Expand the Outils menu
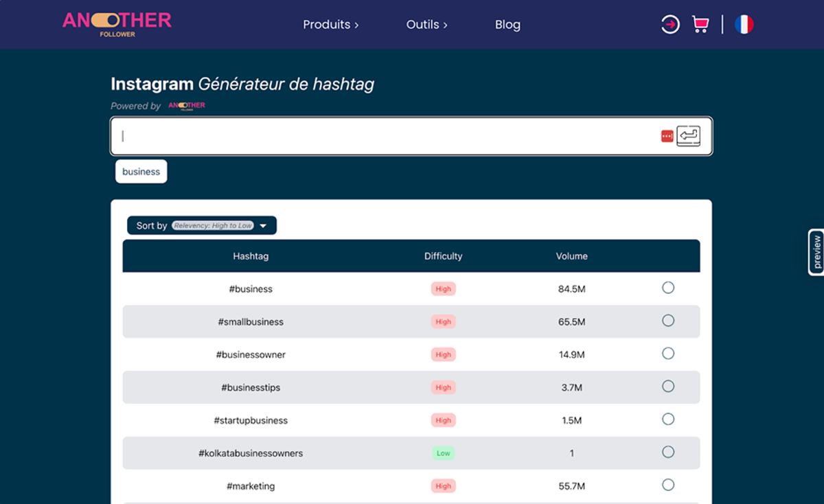 pyautogui.click(x=426, y=25)
